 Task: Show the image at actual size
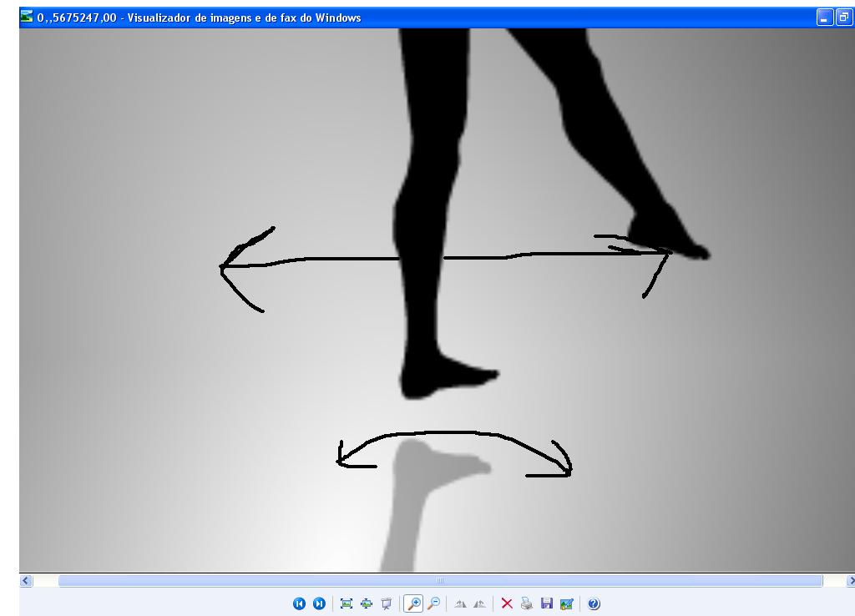click(367, 603)
